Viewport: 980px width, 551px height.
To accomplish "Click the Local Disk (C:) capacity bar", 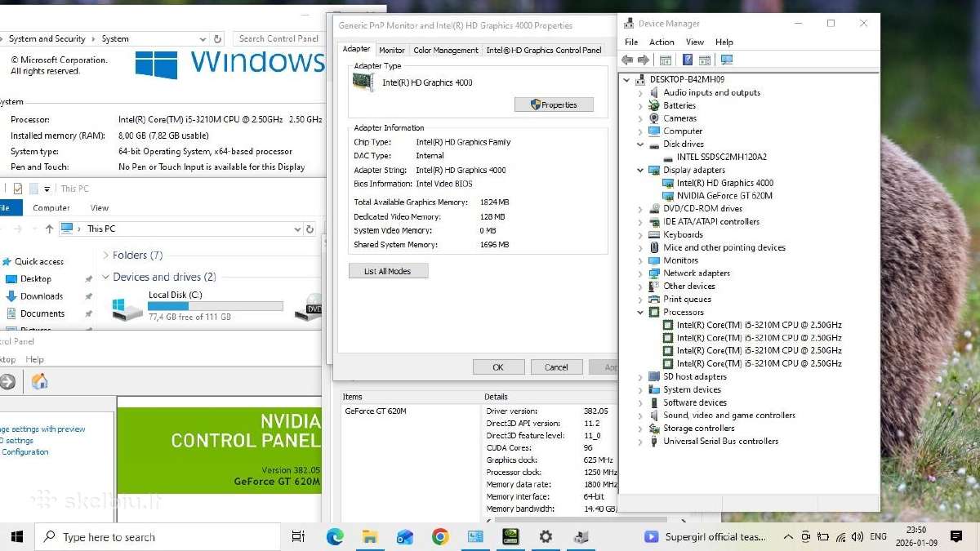I will point(215,306).
